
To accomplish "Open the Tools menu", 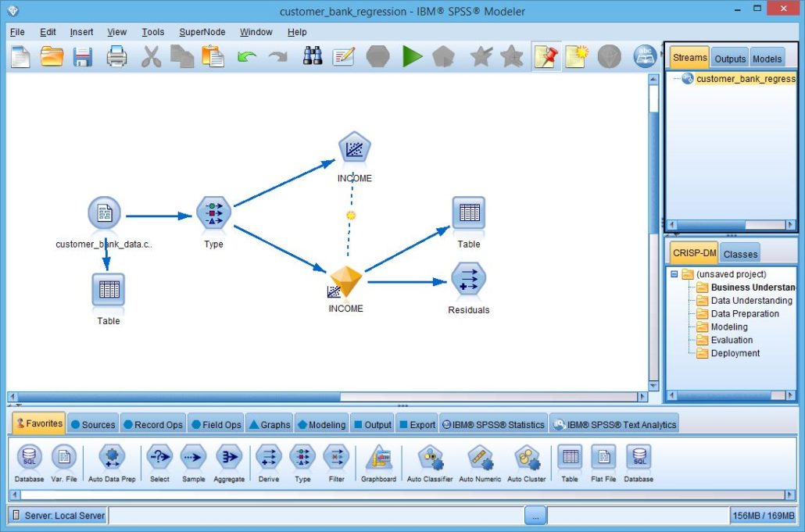I will pos(153,32).
